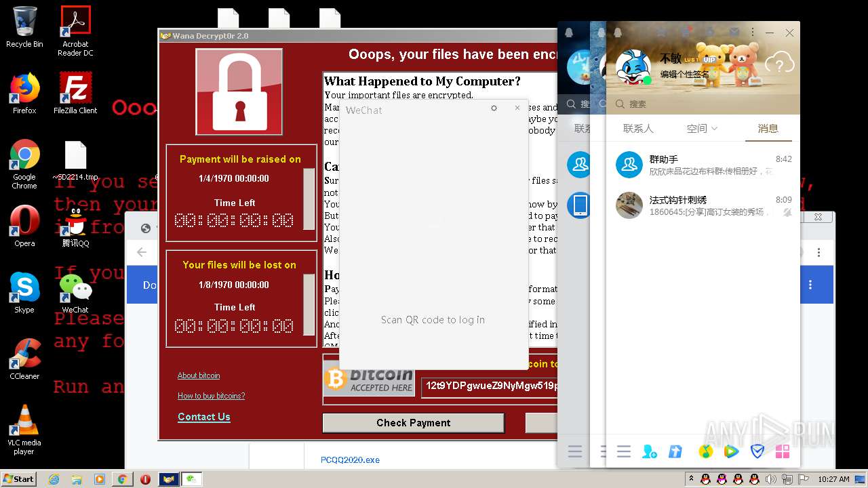Open the QQ main menu hamburger icon

coord(624,451)
